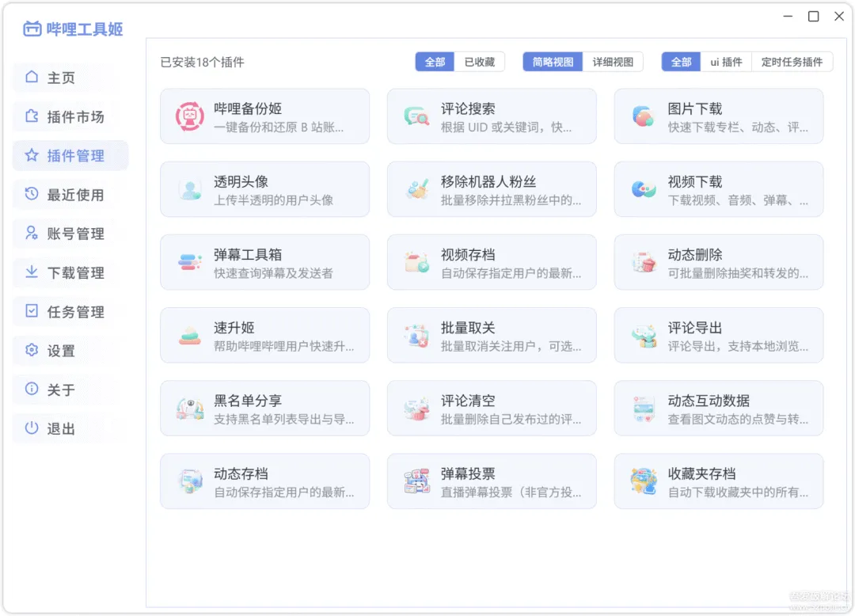Click the 哔哩备份姬 plugin icon
The image size is (855, 616).
[190, 116]
